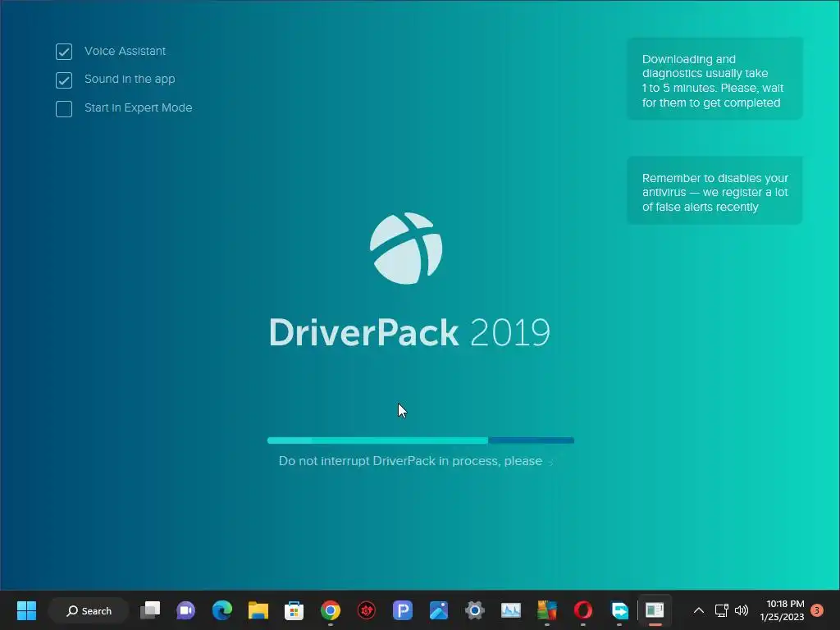Switch to Opera browser in taskbar
The height and width of the screenshot is (630, 840).
[583, 610]
